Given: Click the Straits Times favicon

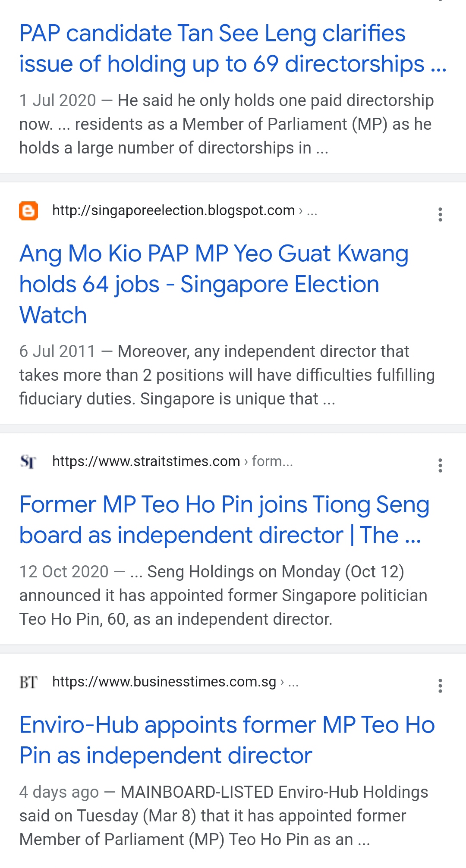Looking at the screenshot, I should (28, 462).
